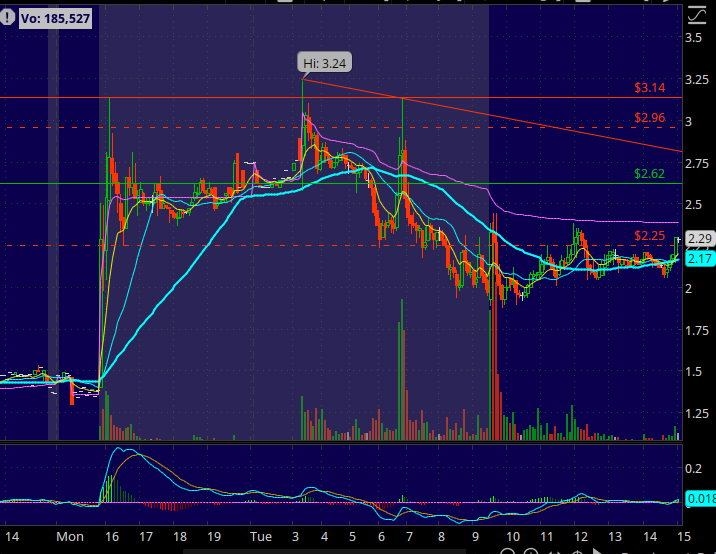Click the 18 hour label on time axis
716x554 pixels.
pyautogui.click(x=180, y=537)
